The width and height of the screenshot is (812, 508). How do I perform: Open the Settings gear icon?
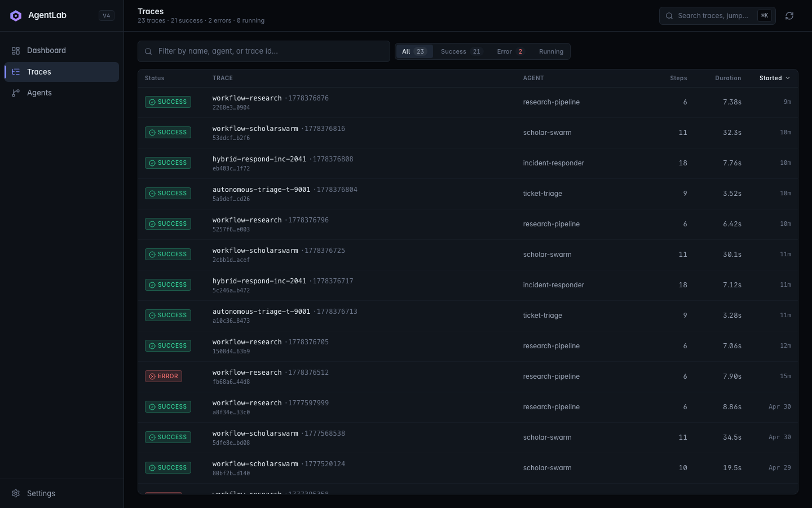click(x=16, y=493)
